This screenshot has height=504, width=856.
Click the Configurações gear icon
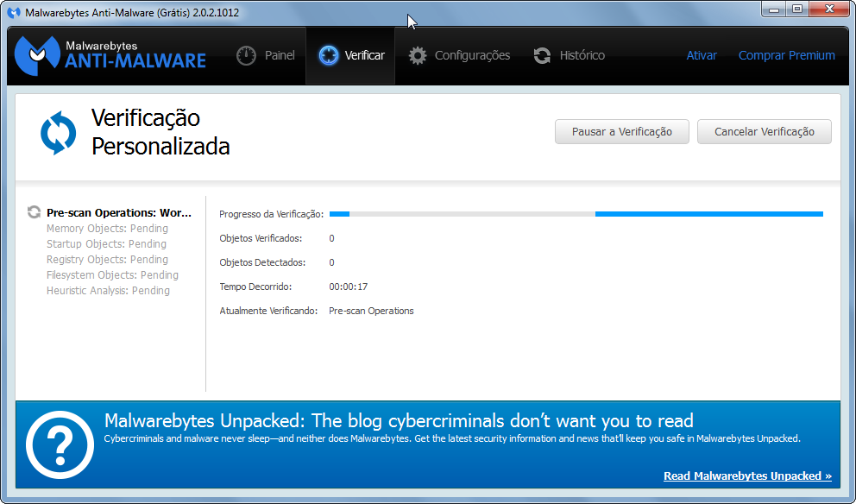(x=418, y=56)
